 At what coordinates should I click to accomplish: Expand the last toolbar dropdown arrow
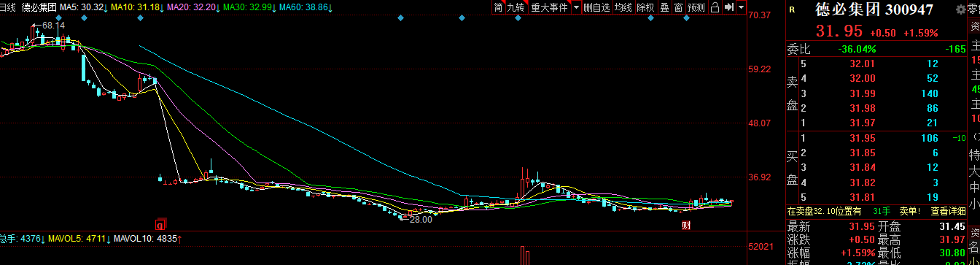[x=742, y=7]
